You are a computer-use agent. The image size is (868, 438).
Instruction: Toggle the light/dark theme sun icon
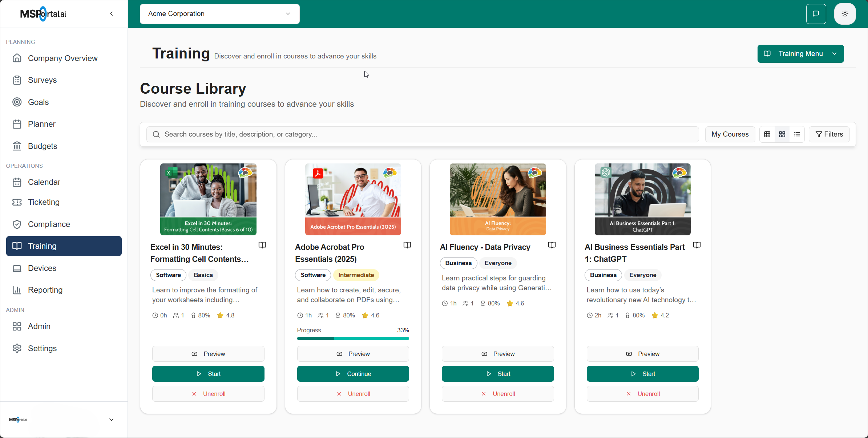tap(845, 14)
